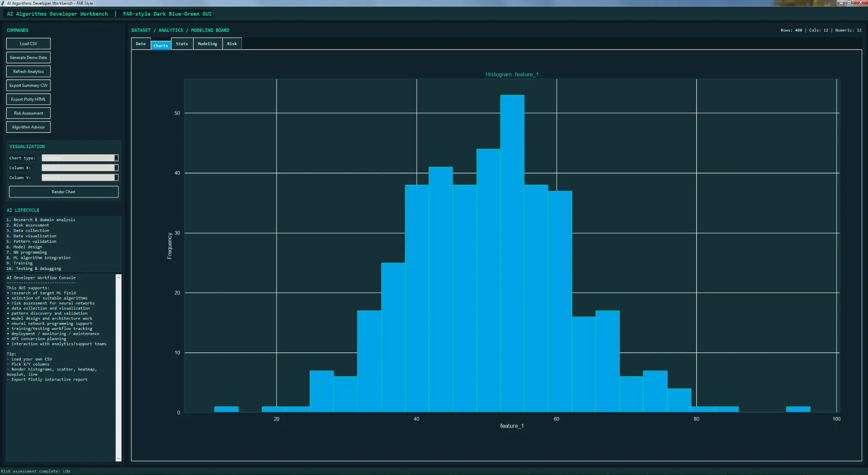Click the application icon in the title bar
Screen dimensions: 868x475
(x=3, y=3)
